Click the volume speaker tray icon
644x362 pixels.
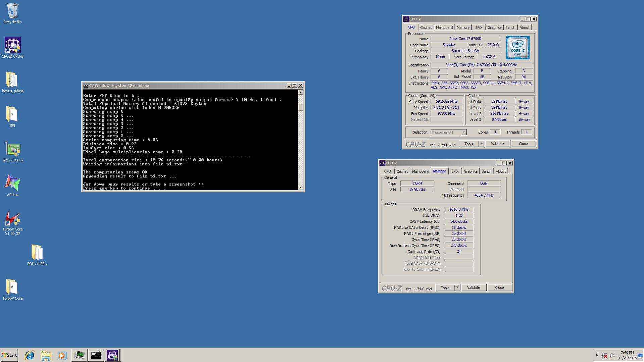(612, 355)
